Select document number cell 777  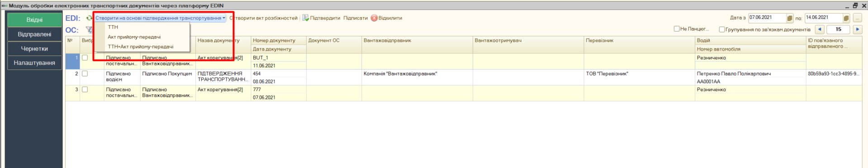pyautogui.click(x=279, y=89)
